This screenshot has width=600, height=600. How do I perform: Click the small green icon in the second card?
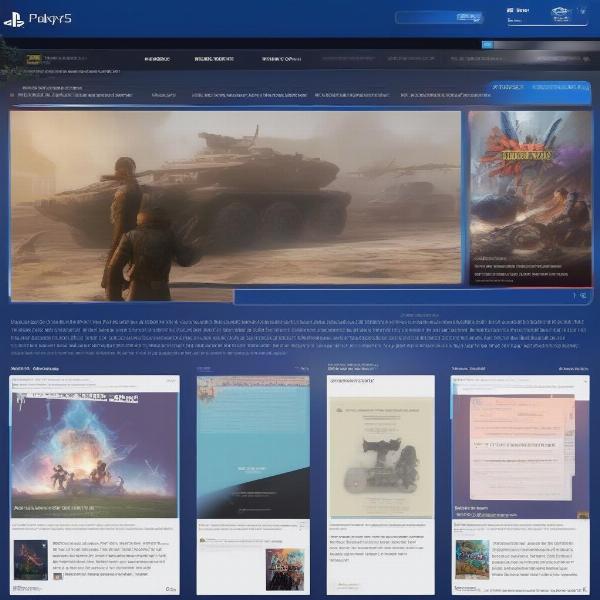pos(203,540)
